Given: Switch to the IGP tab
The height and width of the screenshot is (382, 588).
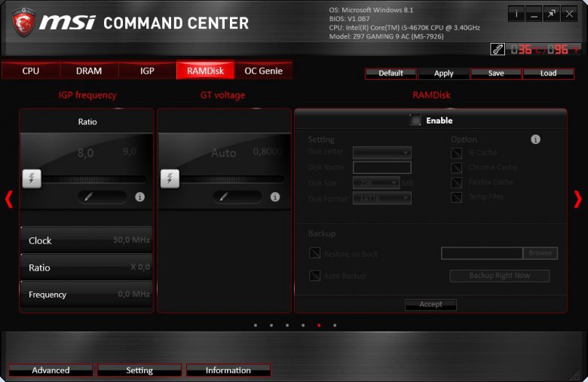Looking at the screenshot, I should tap(147, 71).
